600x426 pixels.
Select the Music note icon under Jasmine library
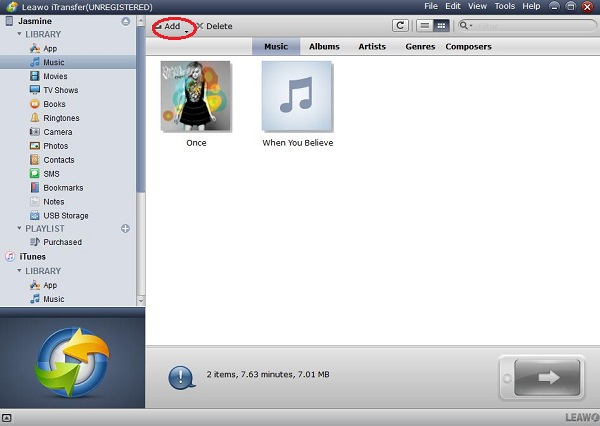35,62
